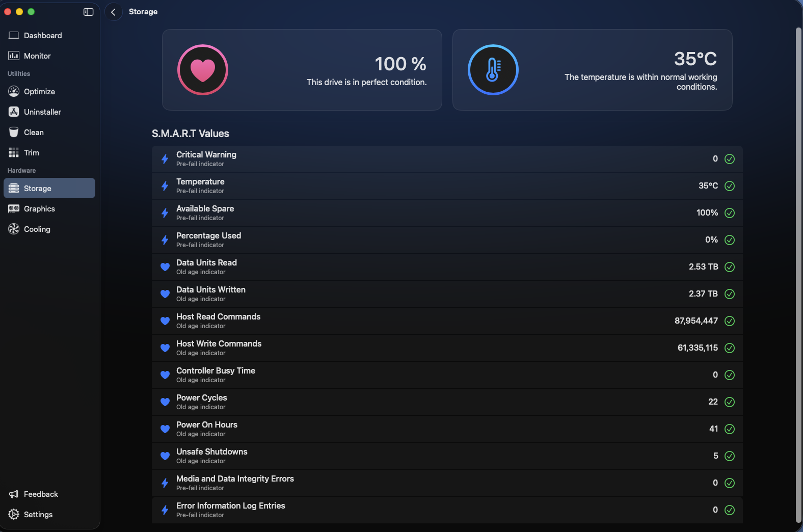Open the Cooling hardware page
Screen dimensions: 803x532
pos(49,229)
